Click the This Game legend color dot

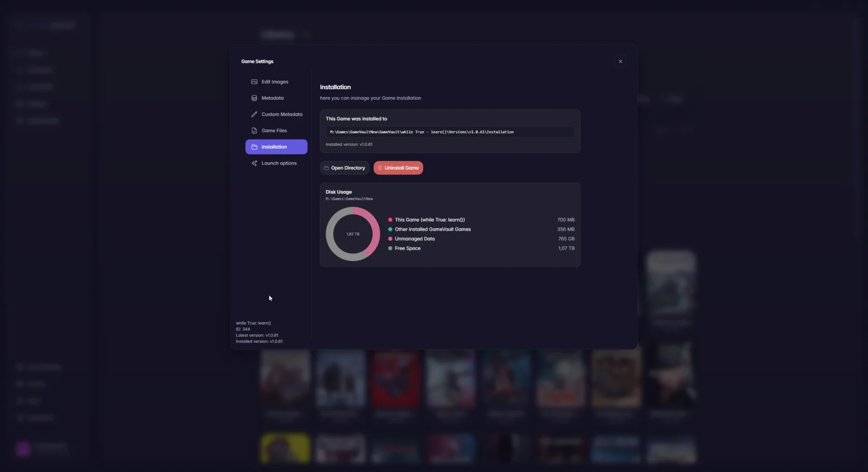(x=390, y=220)
